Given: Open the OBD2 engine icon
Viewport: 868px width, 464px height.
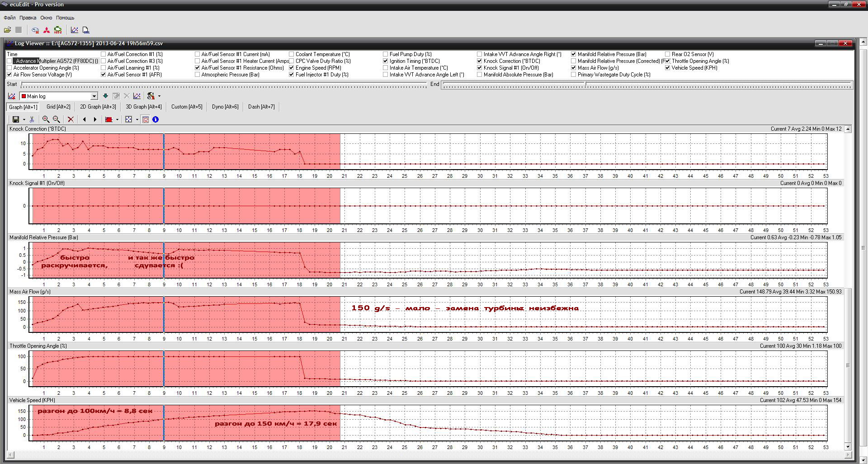Looking at the screenshot, I should 58,30.
